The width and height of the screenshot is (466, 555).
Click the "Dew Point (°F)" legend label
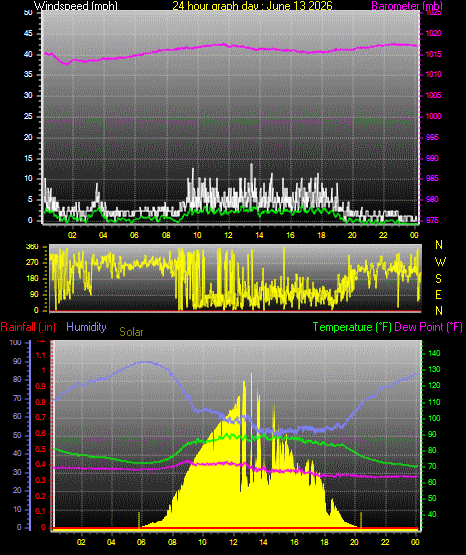[428, 327]
